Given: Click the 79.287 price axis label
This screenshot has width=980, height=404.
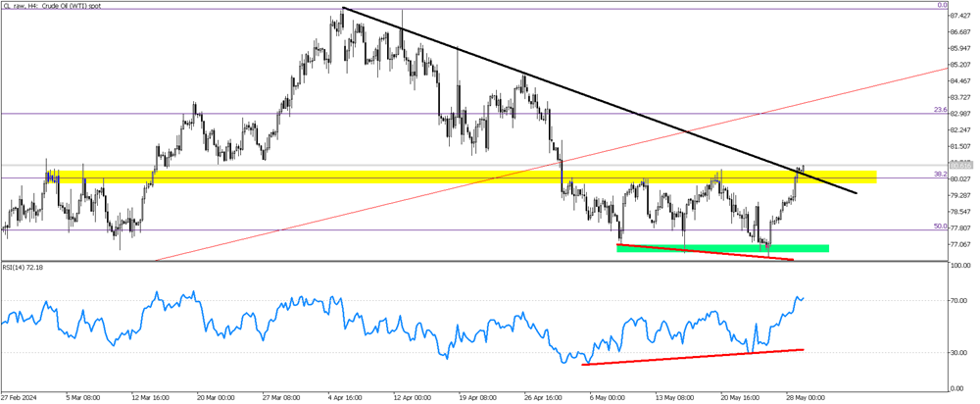Looking at the screenshot, I should 960,195.
